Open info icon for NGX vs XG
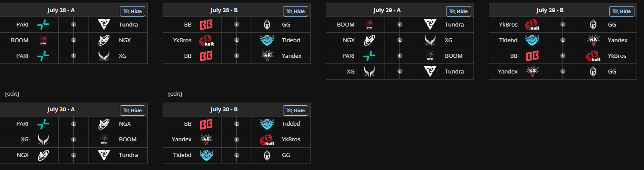Screen dimensions: 644x170 coord(400,40)
